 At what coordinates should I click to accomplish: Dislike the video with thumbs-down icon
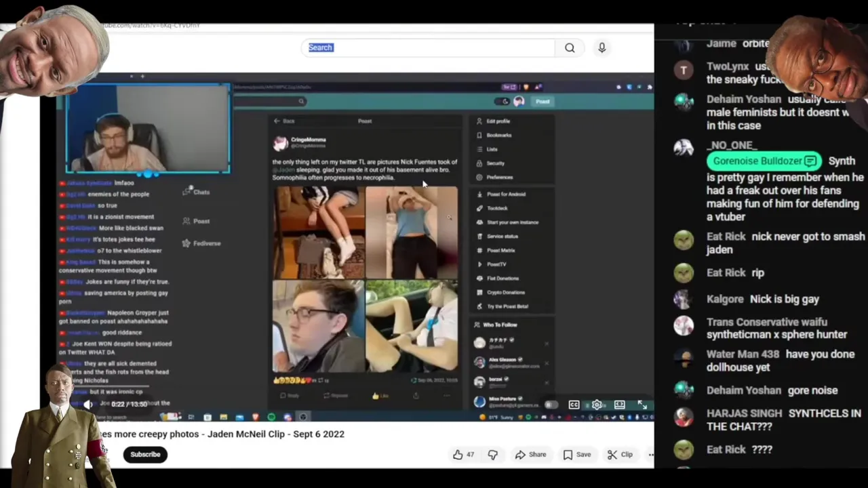493,455
